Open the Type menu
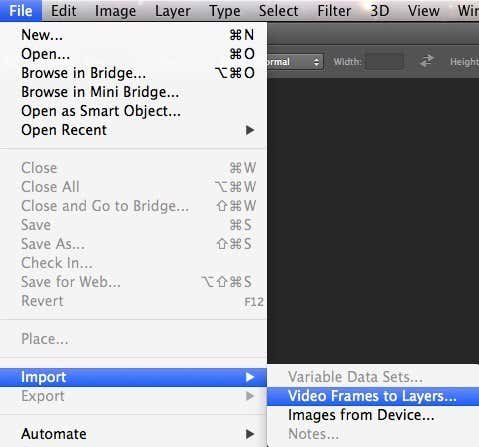Image resolution: width=479 pixels, height=447 pixels. pos(225,11)
